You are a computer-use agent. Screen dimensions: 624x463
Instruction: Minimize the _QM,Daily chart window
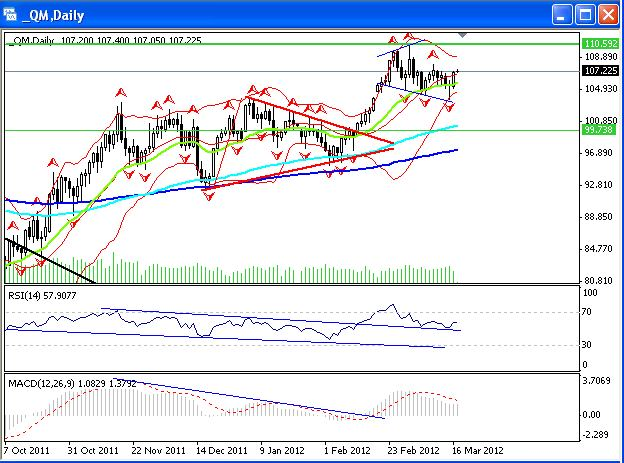click(x=562, y=15)
